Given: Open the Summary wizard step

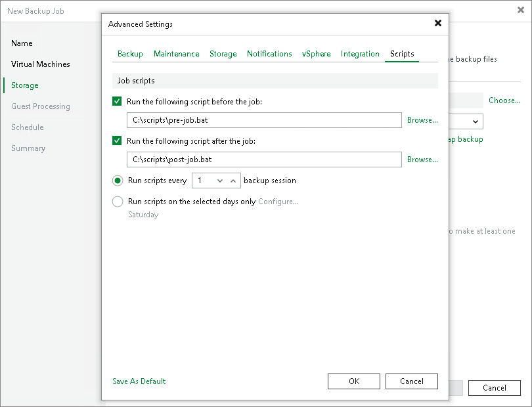Looking at the screenshot, I should click(28, 148).
